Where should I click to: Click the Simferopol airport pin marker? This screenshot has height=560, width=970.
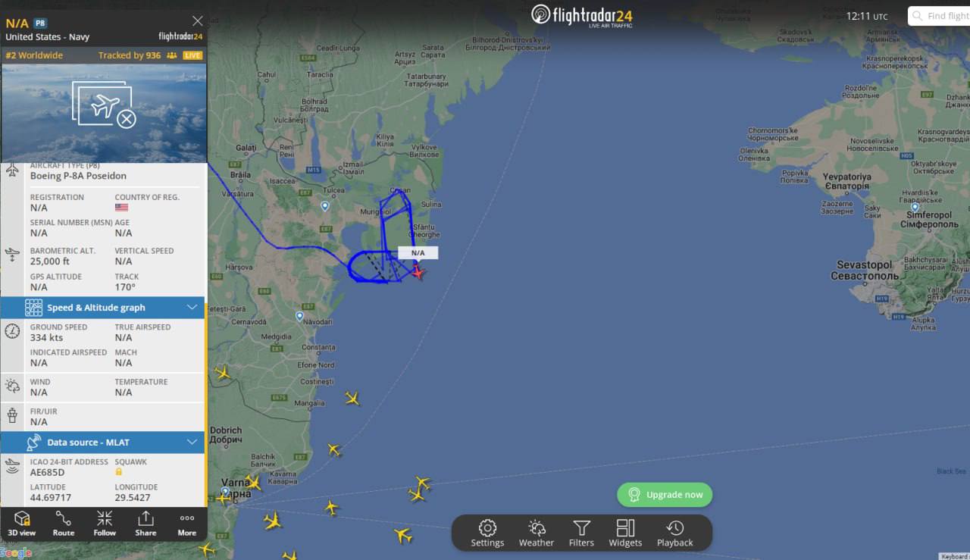click(915, 207)
